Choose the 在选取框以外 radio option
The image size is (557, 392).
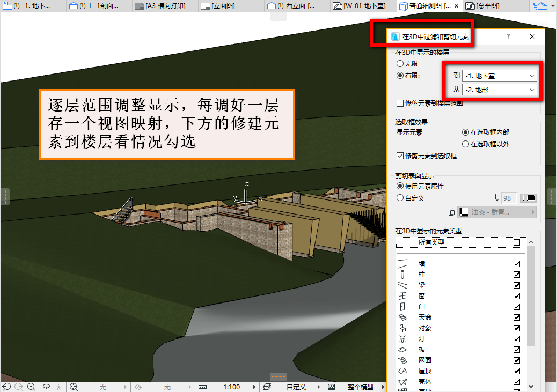point(485,144)
